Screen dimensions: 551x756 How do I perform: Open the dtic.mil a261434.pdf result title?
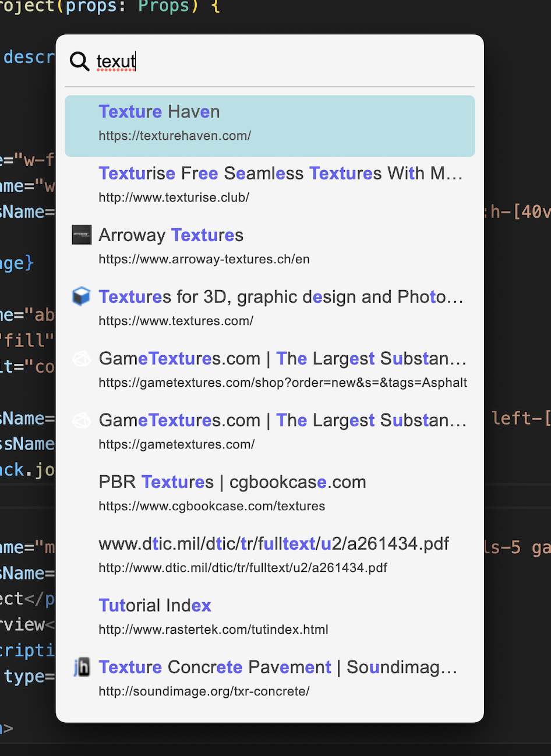pos(274,544)
